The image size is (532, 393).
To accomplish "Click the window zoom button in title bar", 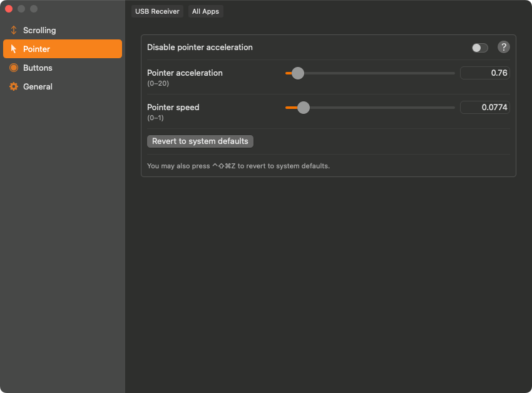I will [34, 9].
